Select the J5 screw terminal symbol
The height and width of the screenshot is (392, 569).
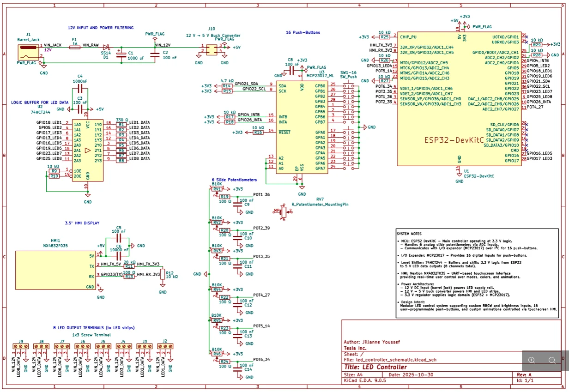coord(103,346)
